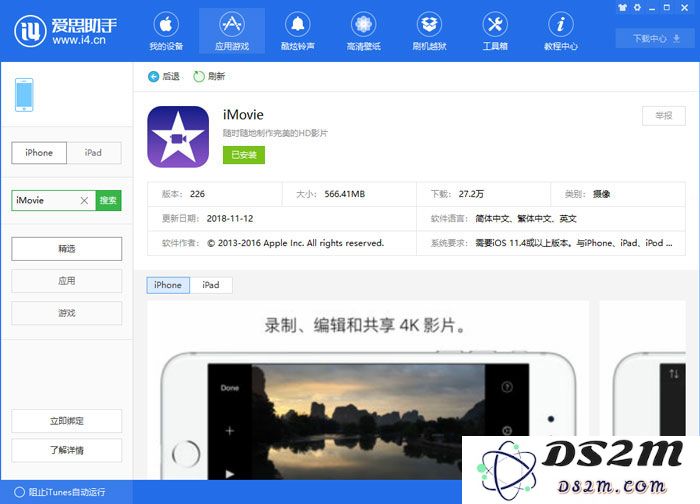Click the i4 爱思助手 logo

pos(65,30)
